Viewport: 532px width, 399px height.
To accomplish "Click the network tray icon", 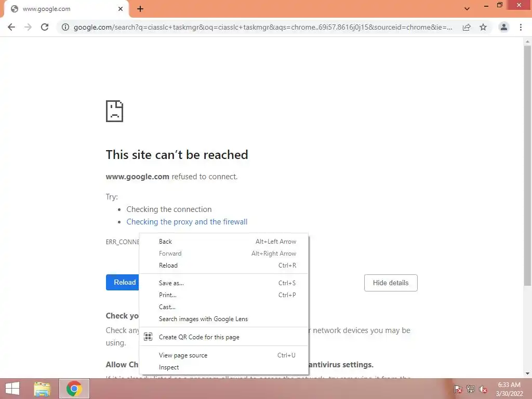I will pyautogui.click(x=470, y=389).
